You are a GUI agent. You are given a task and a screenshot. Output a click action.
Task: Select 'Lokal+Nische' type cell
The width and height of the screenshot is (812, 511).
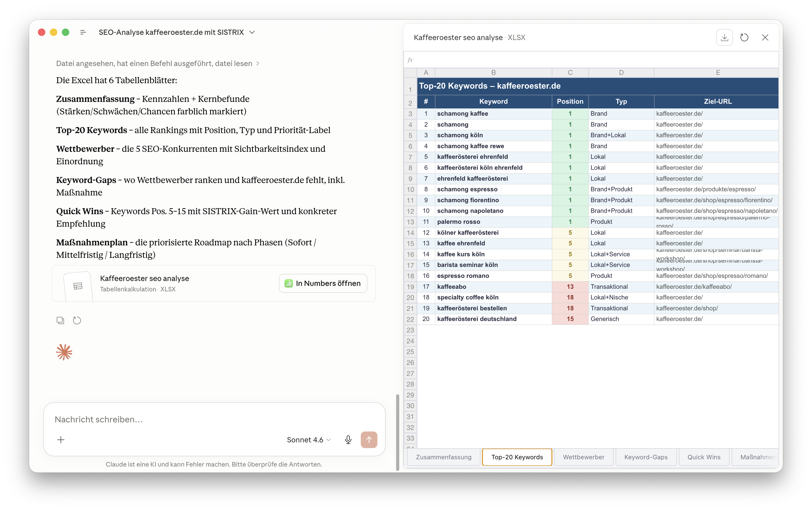click(621, 297)
